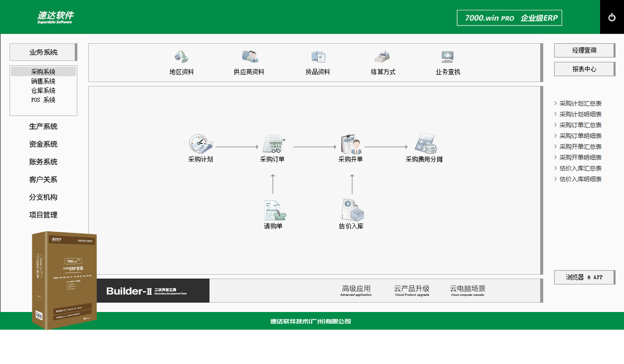Open the 货品资料 icon
Screen dimensions: 624x364
(318, 57)
